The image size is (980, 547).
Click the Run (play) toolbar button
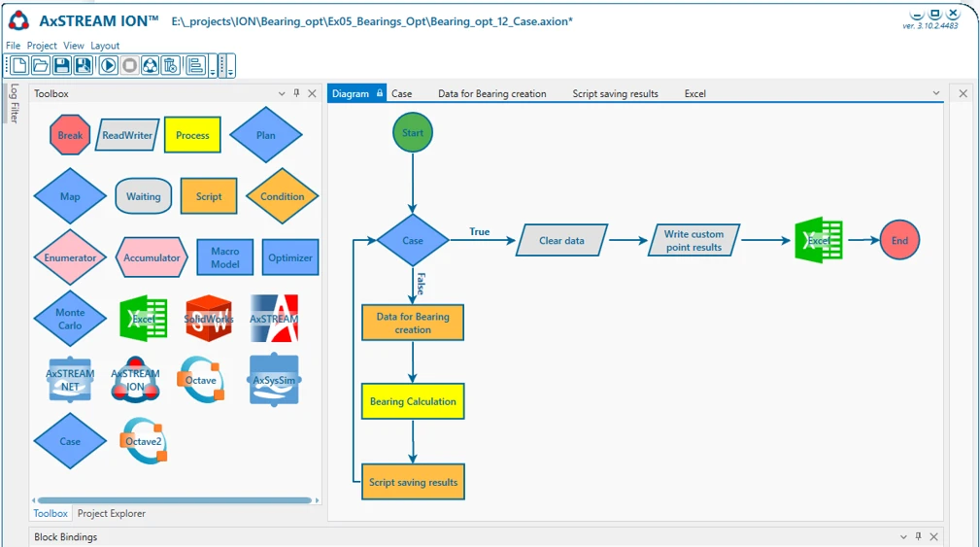(x=107, y=65)
